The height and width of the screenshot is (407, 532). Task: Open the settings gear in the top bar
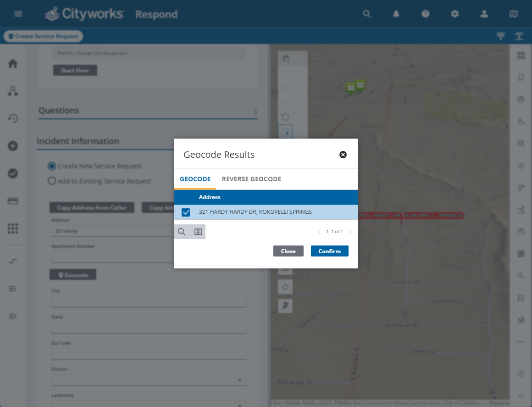454,14
